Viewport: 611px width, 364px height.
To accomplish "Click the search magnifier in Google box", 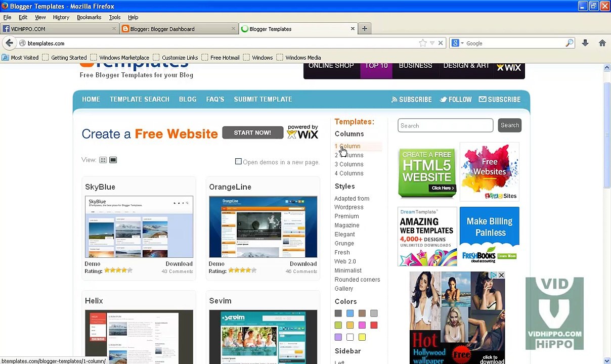I will pos(570,43).
